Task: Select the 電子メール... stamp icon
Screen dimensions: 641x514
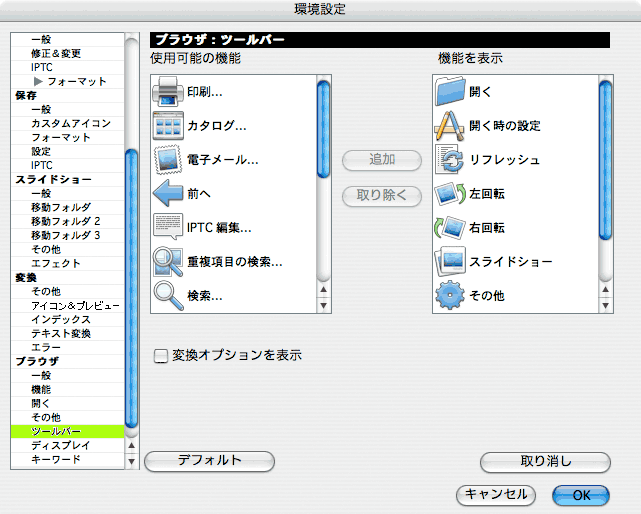Action: point(168,159)
